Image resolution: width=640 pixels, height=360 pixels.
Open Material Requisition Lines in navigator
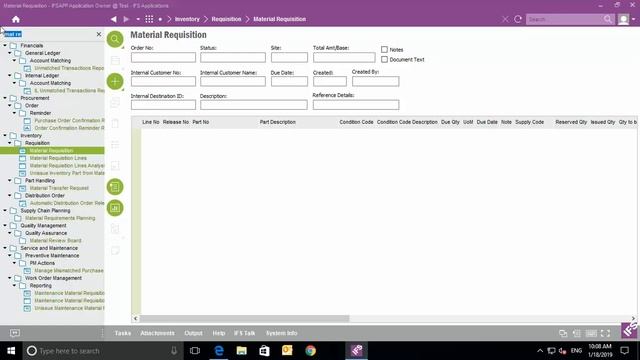click(x=58, y=158)
